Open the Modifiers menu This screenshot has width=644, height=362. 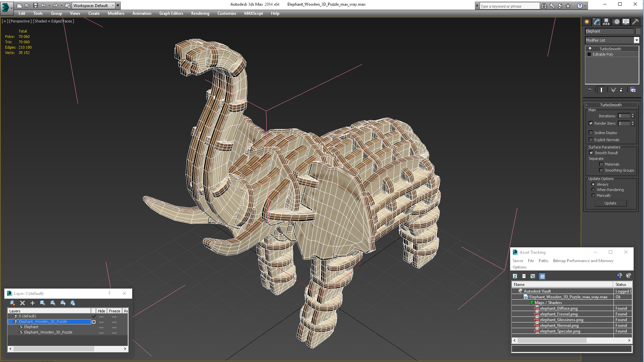click(116, 13)
